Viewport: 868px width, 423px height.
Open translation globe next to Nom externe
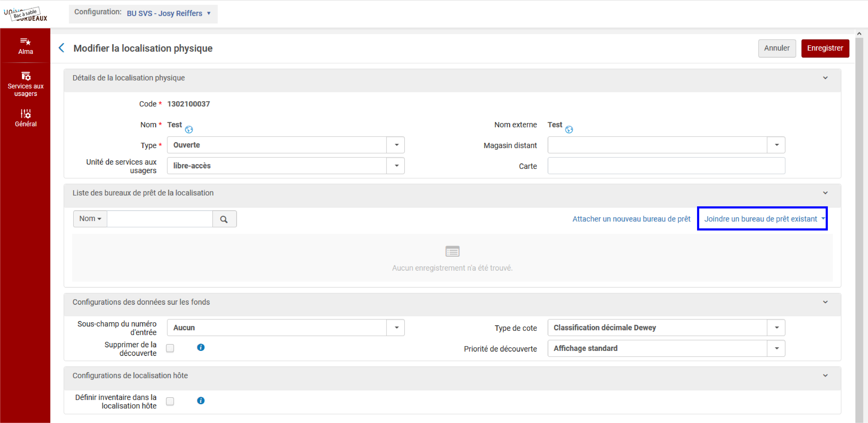(569, 130)
